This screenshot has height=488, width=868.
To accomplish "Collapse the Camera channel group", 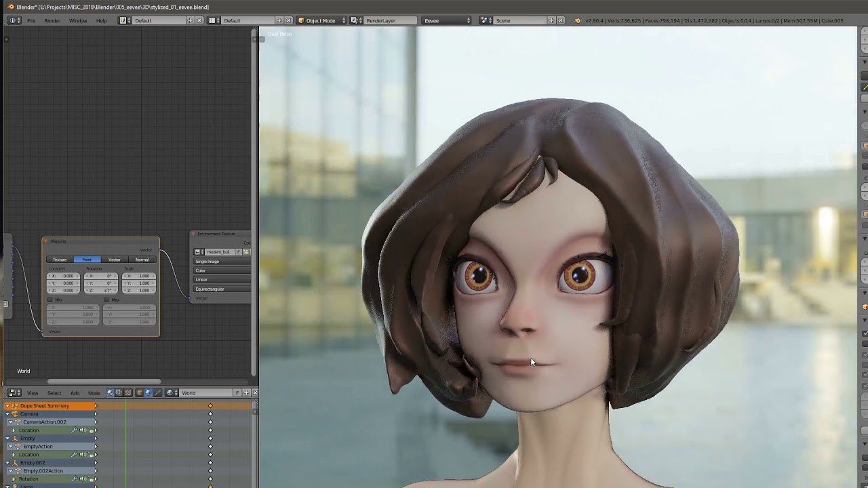I will click(x=7, y=414).
